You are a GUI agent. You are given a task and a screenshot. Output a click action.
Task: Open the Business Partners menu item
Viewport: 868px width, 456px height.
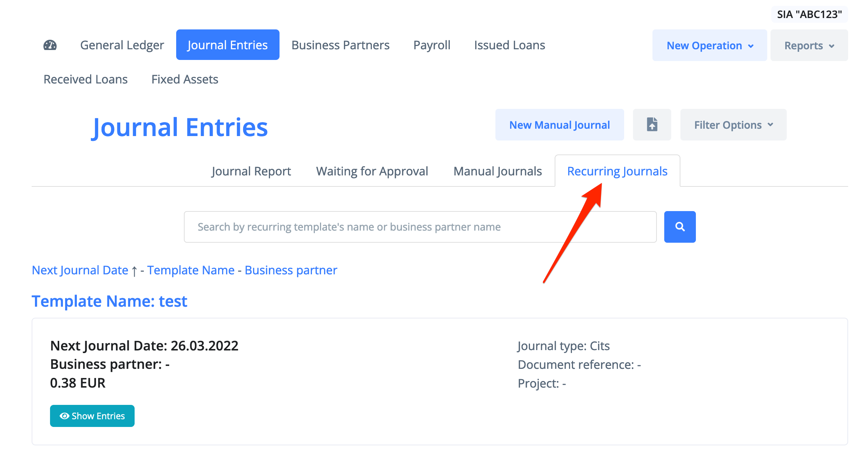(x=340, y=45)
